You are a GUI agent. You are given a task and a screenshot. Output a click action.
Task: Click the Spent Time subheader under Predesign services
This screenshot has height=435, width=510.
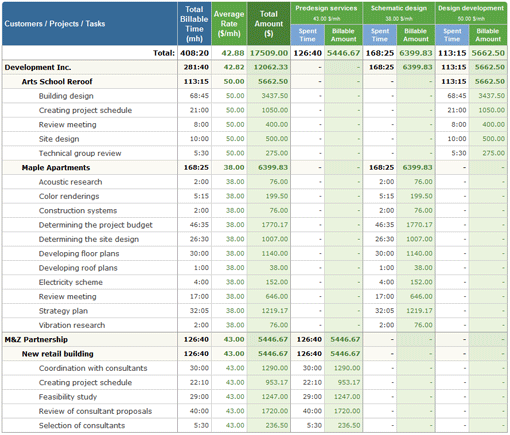(x=307, y=35)
